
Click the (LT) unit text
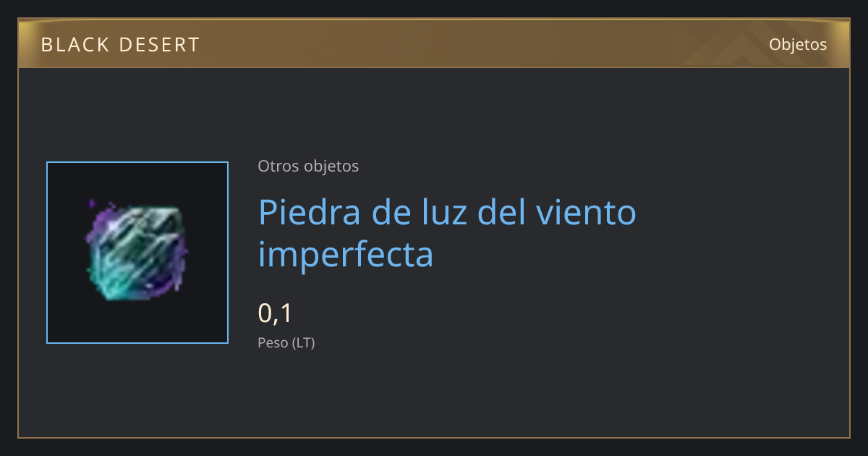[303, 343]
